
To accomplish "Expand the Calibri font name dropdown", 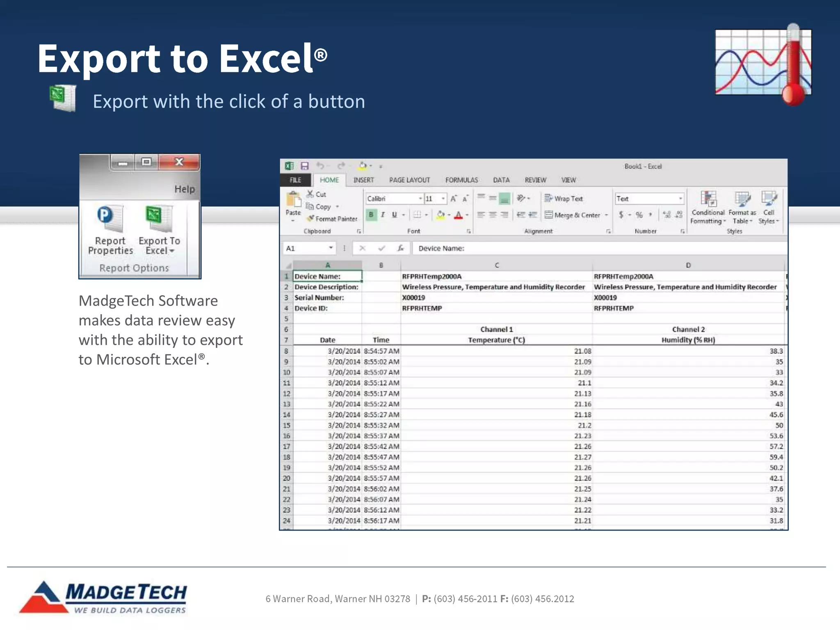I will pos(420,199).
